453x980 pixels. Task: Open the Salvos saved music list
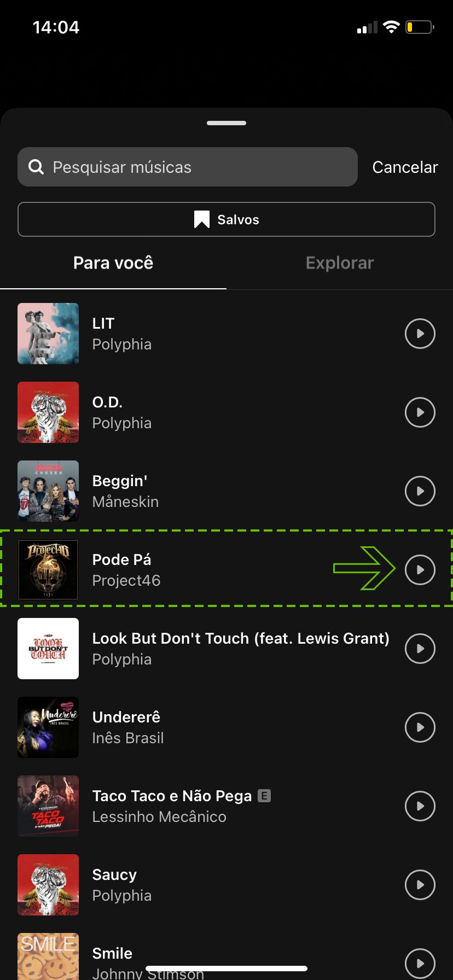(x=226, y=219)
